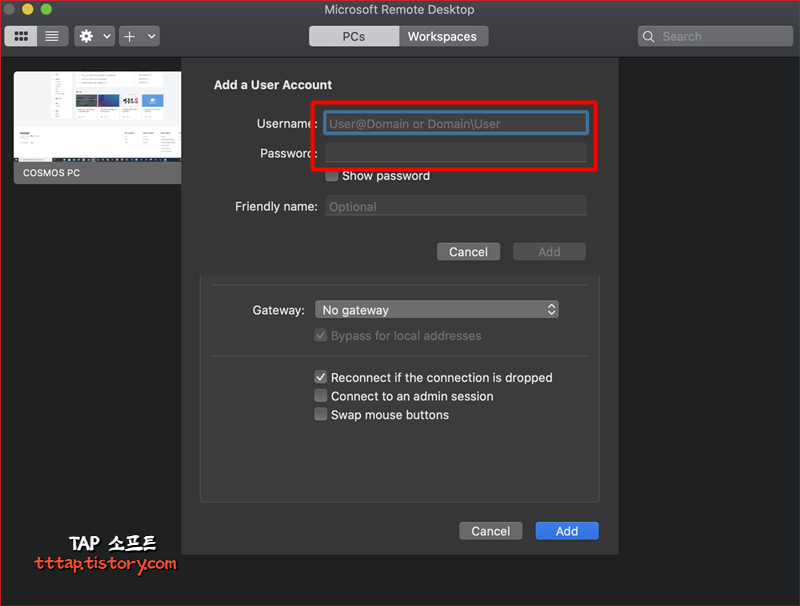The height and width of the screenshot is (606, 800).
Task: Click the blue Add button
Action: point(567,531)
